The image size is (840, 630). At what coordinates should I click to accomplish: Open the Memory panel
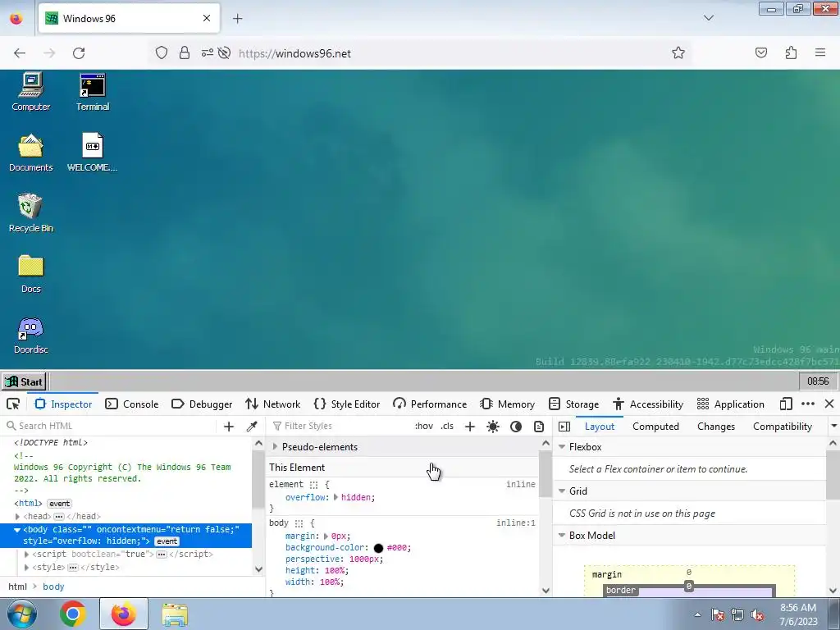[507, 404]
